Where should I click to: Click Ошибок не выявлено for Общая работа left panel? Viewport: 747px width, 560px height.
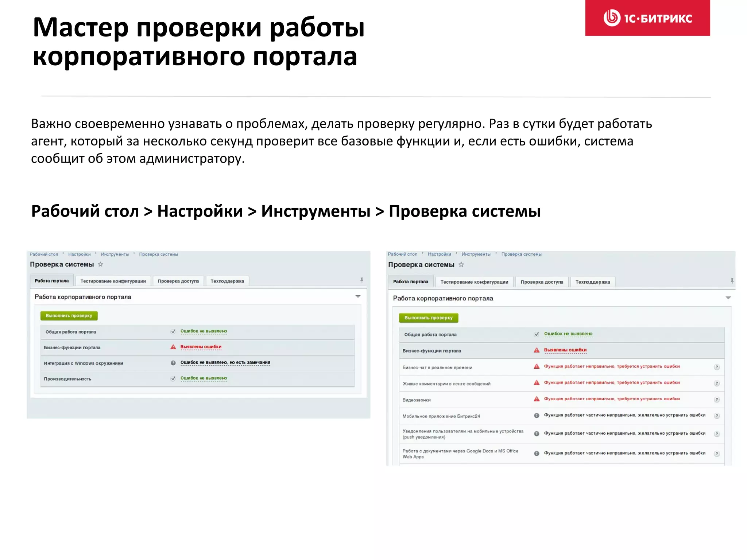coord(204,331)
